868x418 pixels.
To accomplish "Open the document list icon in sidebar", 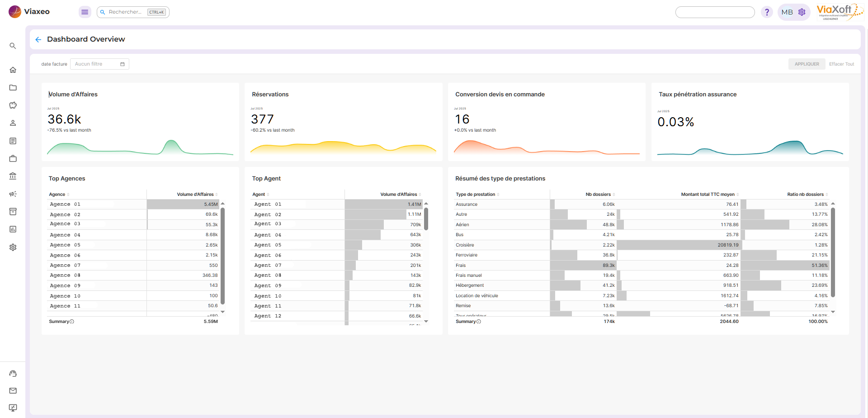I will [13, 141].
